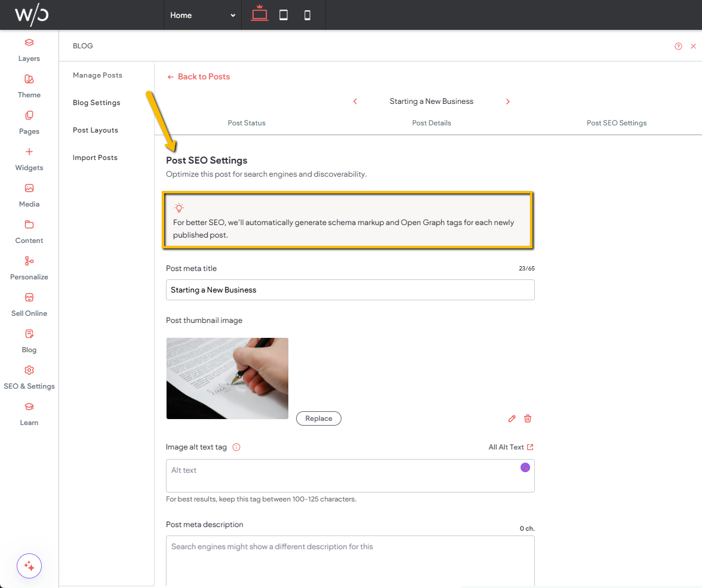Open All Alt Text link
This screenshot has width=702, height=588.
click(x=511, y=447)
